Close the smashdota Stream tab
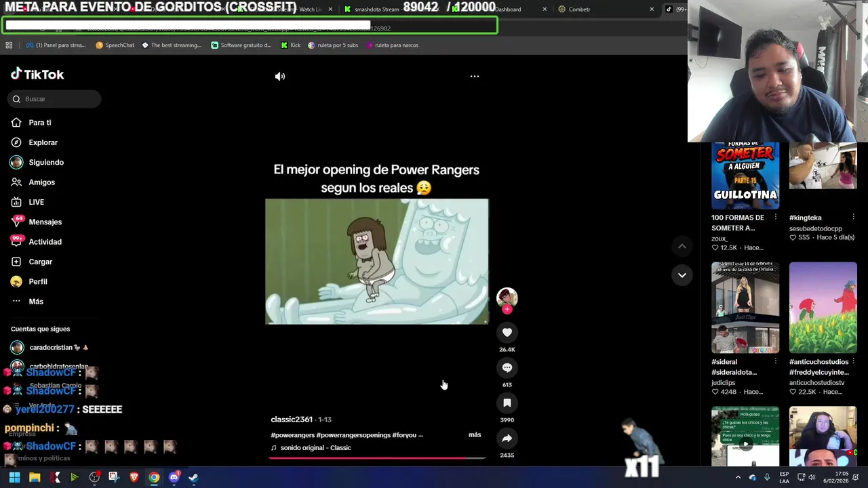This screenshot has height=488, width=868. [437, 9]
